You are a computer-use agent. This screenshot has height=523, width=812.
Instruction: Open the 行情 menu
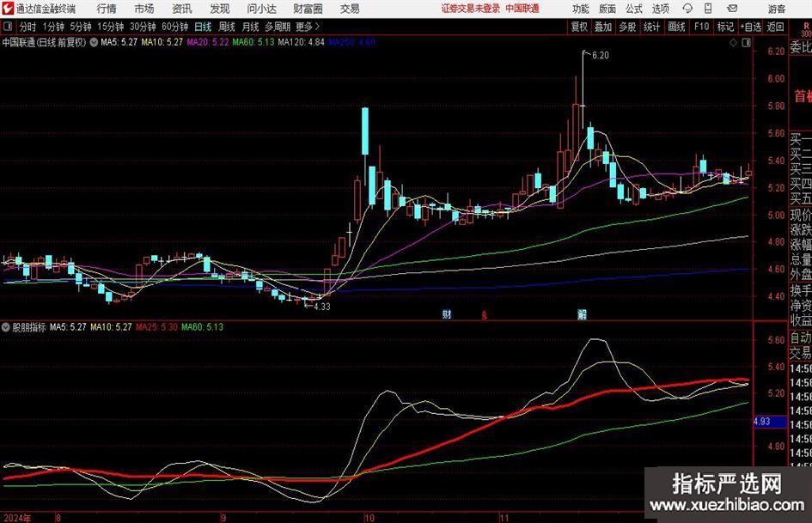107,9
